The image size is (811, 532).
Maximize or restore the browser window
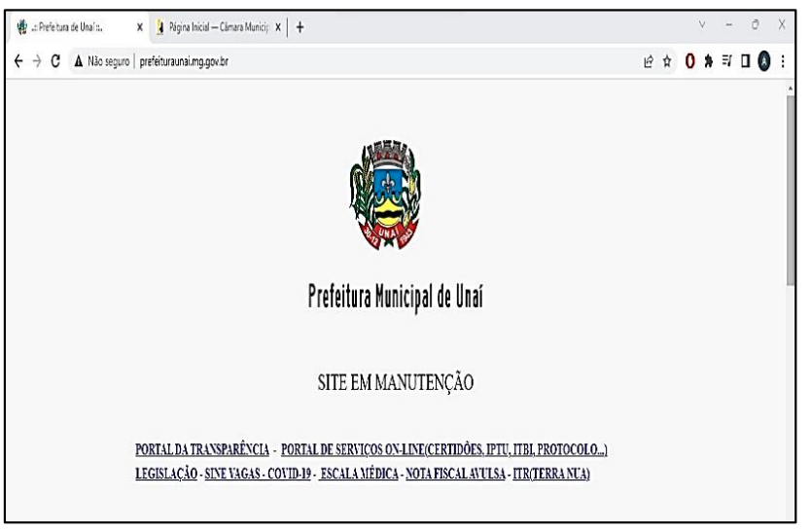[x=756, y=24]
